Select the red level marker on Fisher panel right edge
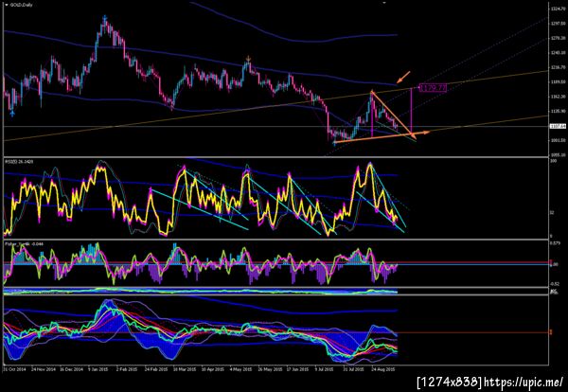Viewport: 568px width, 392px height. (x=551, y=262)
